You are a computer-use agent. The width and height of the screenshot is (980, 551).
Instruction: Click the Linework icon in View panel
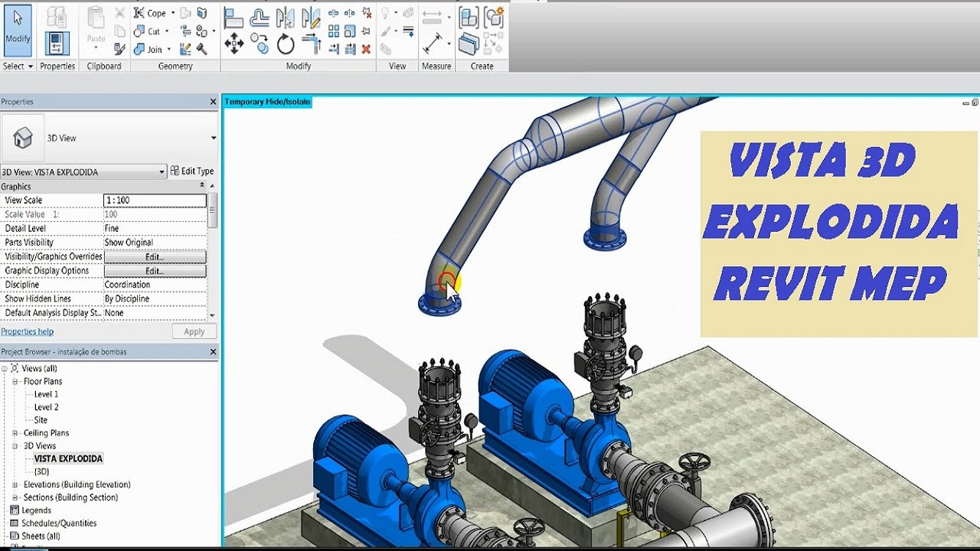[408, 31]
